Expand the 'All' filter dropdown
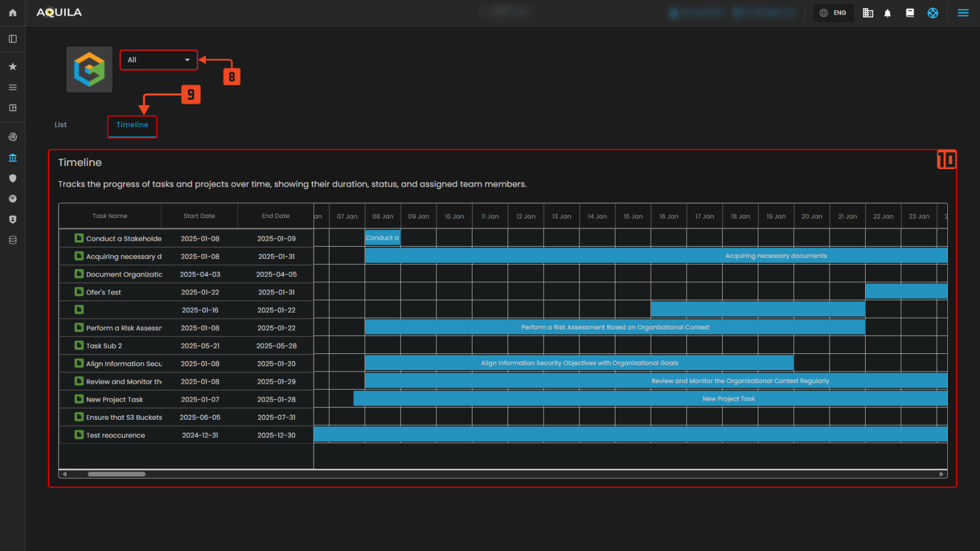 [x=159, y=60]
